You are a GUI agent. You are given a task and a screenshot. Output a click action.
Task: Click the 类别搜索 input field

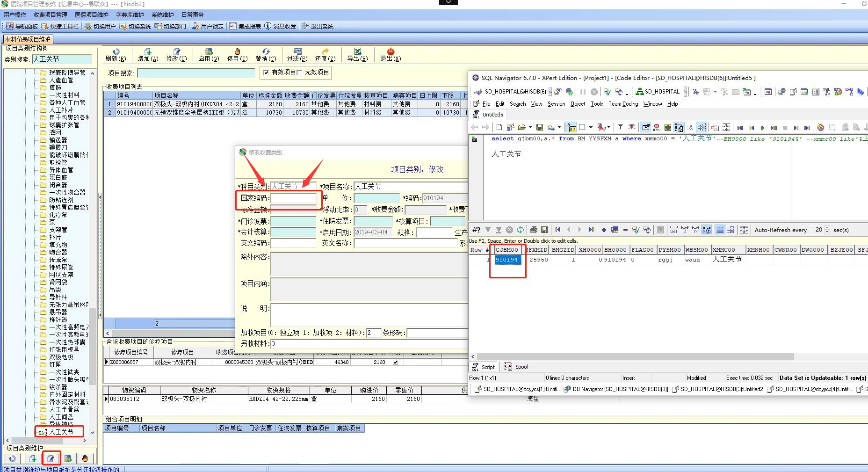tap(62, 59)
